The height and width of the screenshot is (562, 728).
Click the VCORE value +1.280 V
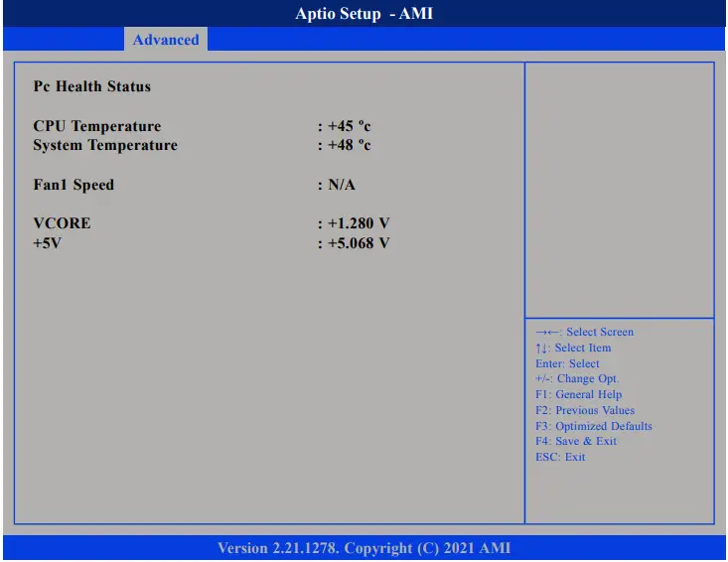[359, 223]
